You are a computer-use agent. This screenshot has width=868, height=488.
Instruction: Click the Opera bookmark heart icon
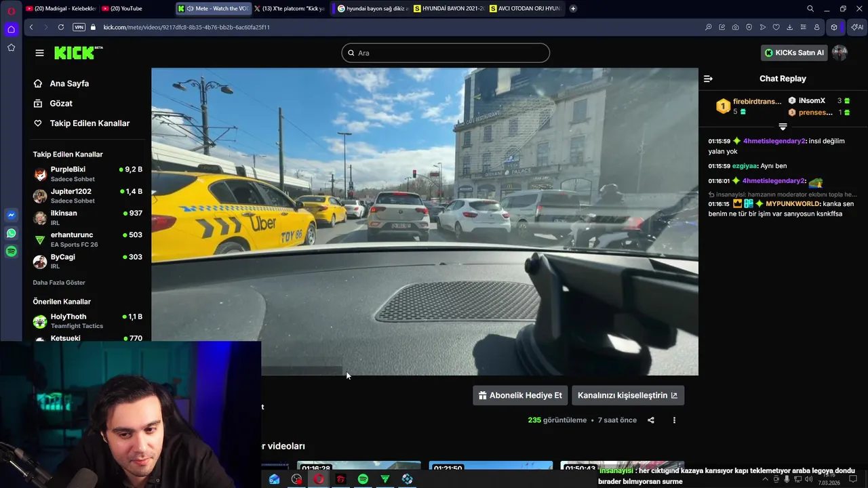pos(776,27)
